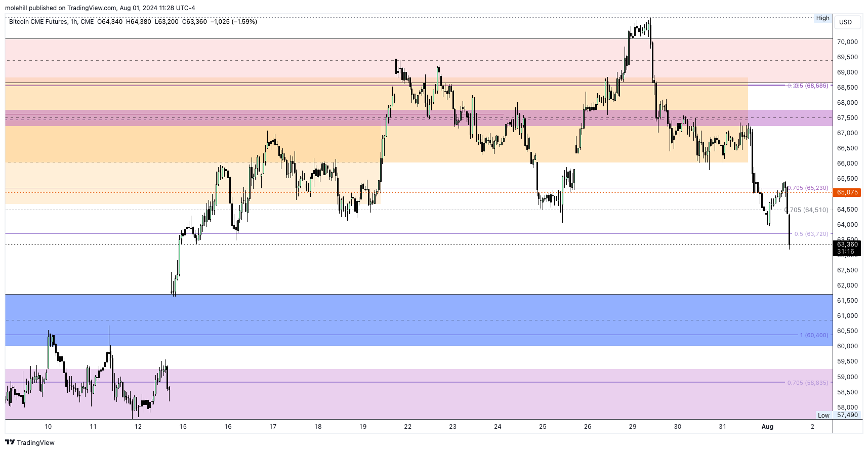Click date 29 on the time axis
The width and height of the screenshot is (868, 451).
click(x=633, y=427)
